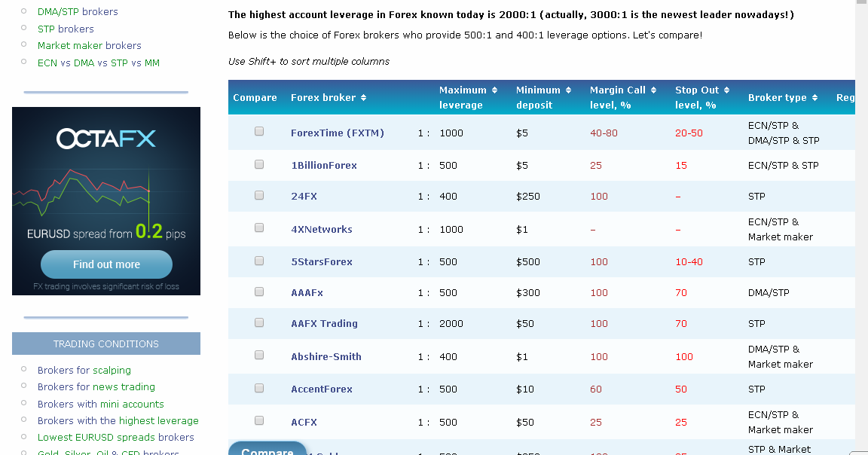868x455 pixels.
Task: Click AAFX Trading leverage value 2000
Action: (x=451, y=324)
